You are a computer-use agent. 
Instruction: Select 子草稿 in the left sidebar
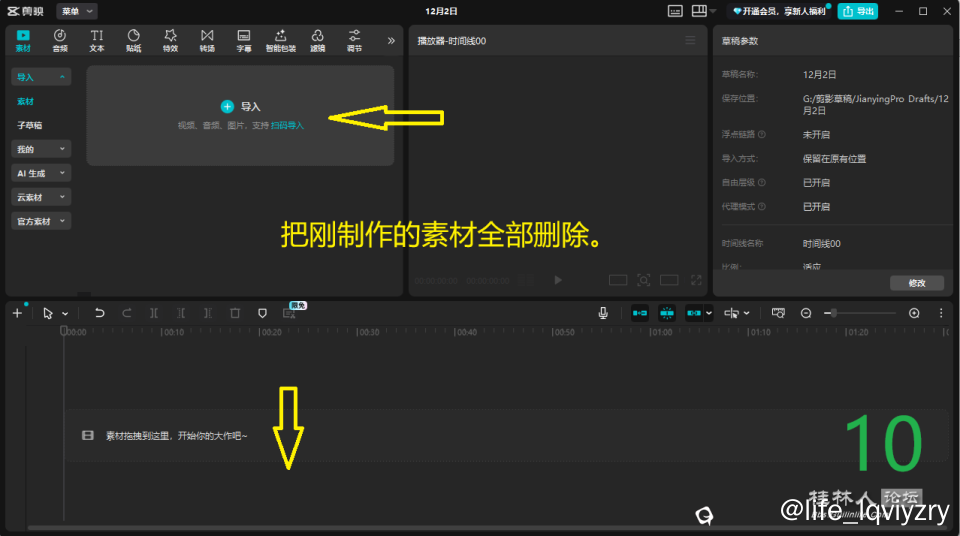30,125
